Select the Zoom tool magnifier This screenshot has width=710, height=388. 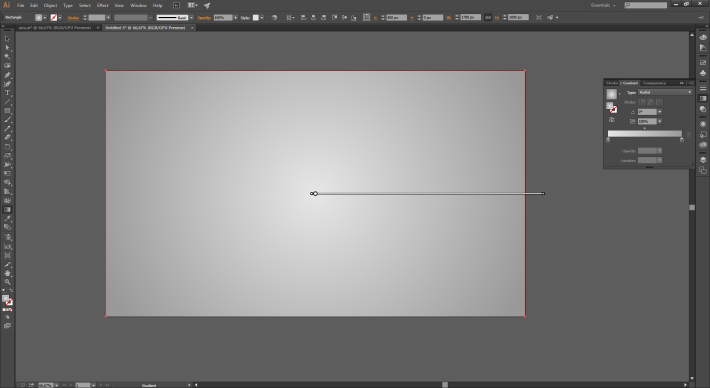(7, 282)
